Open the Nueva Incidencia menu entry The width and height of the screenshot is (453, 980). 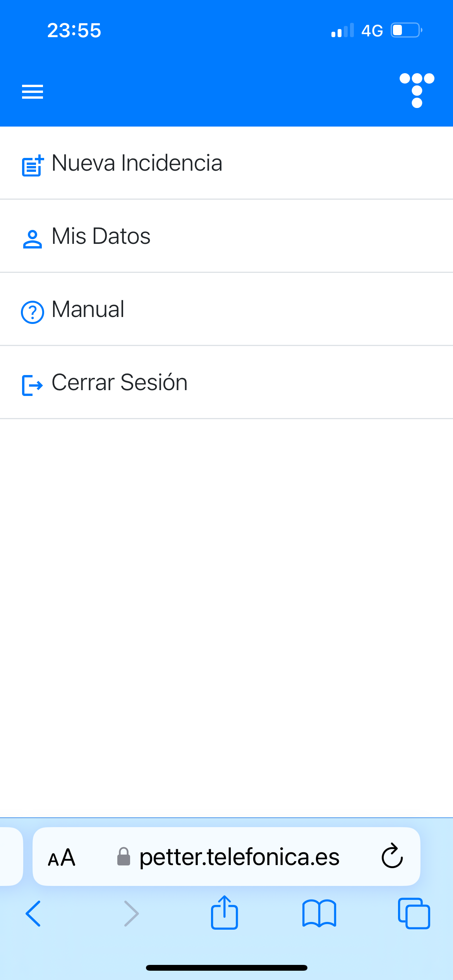(137, 163)
